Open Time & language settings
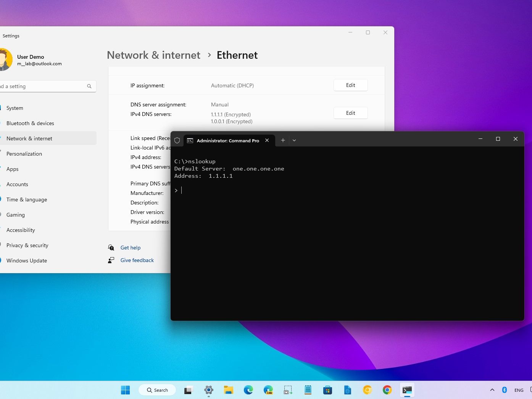The image size is (532, 399). point(48,199)
